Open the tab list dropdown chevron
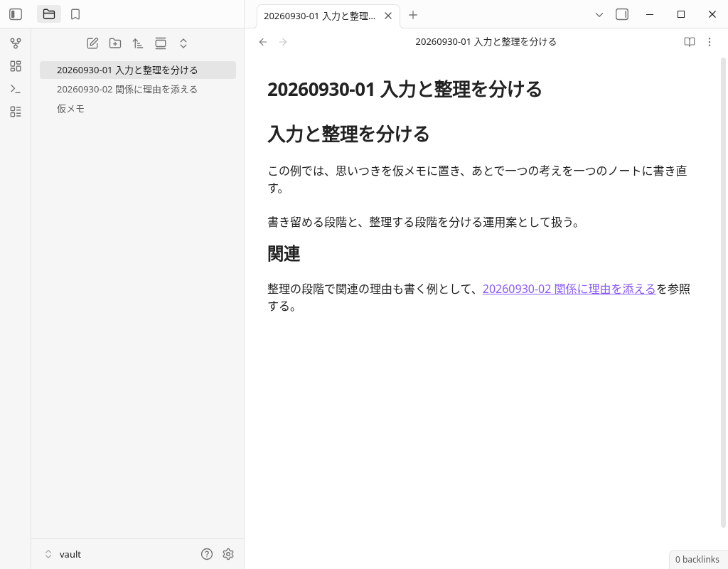 tap(599, 15)
